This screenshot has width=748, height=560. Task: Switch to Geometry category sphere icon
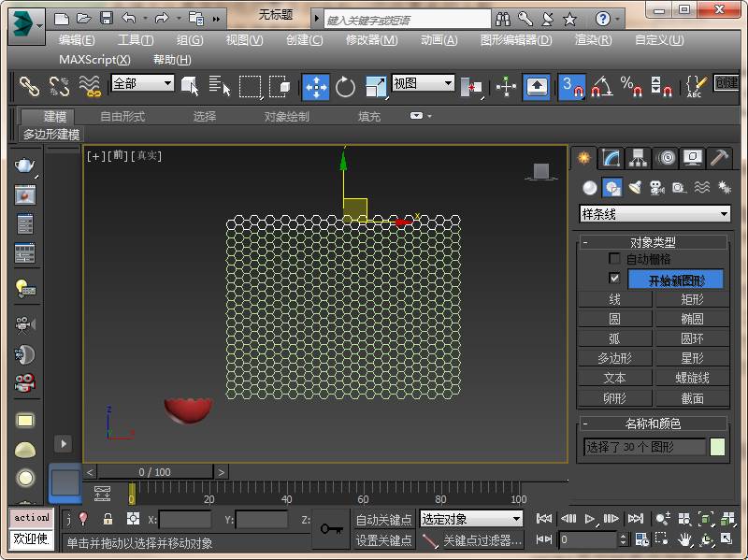(x=590, y=188)
